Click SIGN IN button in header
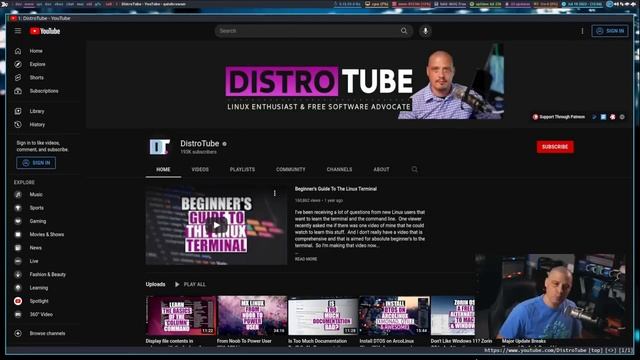This screenshot has width=640, height=360. [610, 31]
